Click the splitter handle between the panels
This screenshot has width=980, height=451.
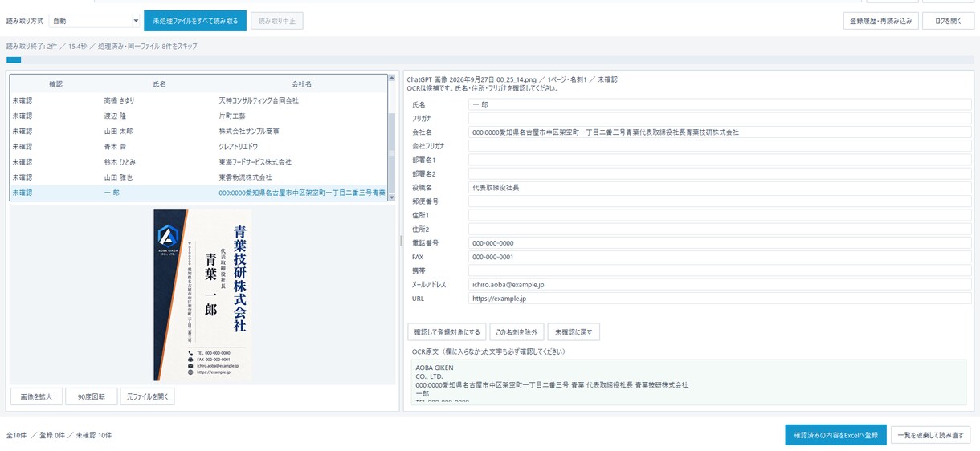[401, 241]
